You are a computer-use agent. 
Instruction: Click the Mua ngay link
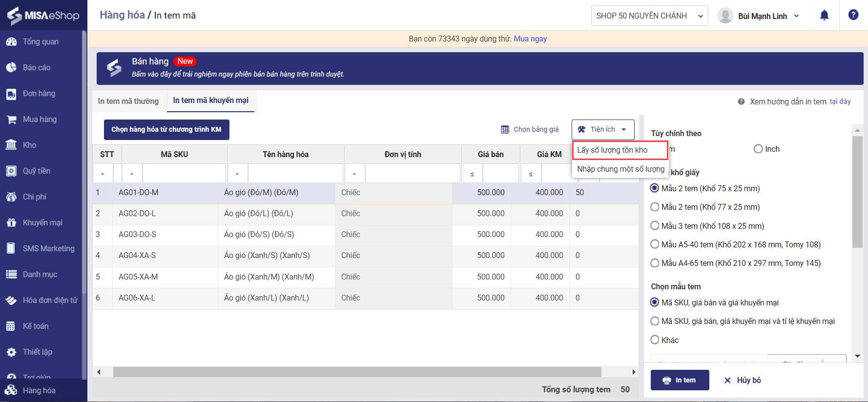pyautogui.click(x=530, y=39)
